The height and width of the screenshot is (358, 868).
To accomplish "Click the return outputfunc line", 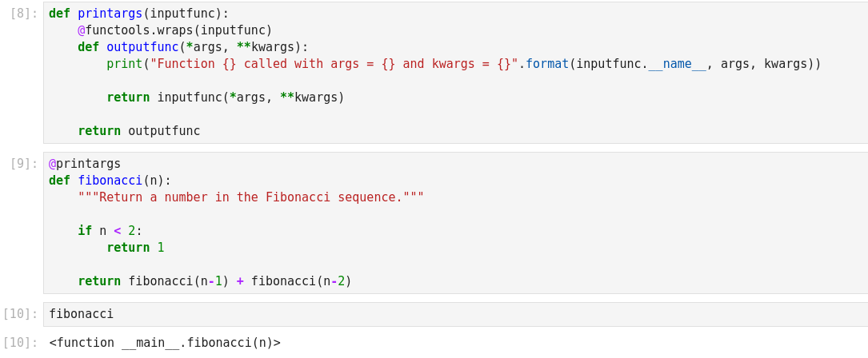I will (x=139, y=131).
